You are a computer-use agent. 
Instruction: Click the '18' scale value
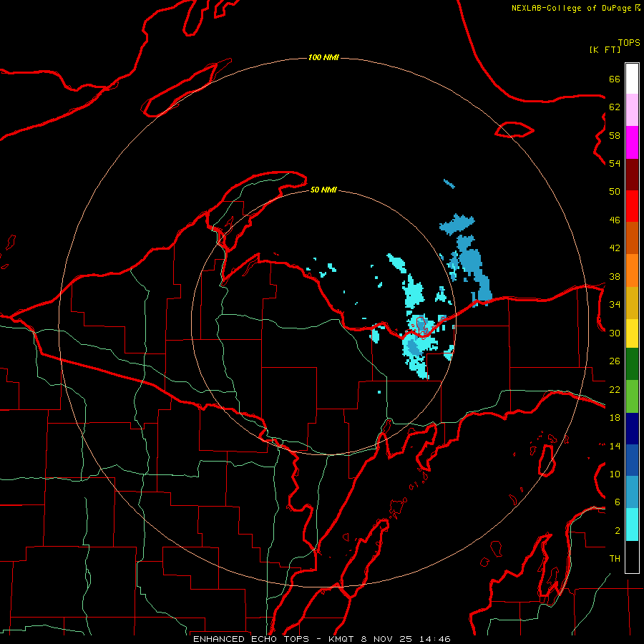click(615, 418)
